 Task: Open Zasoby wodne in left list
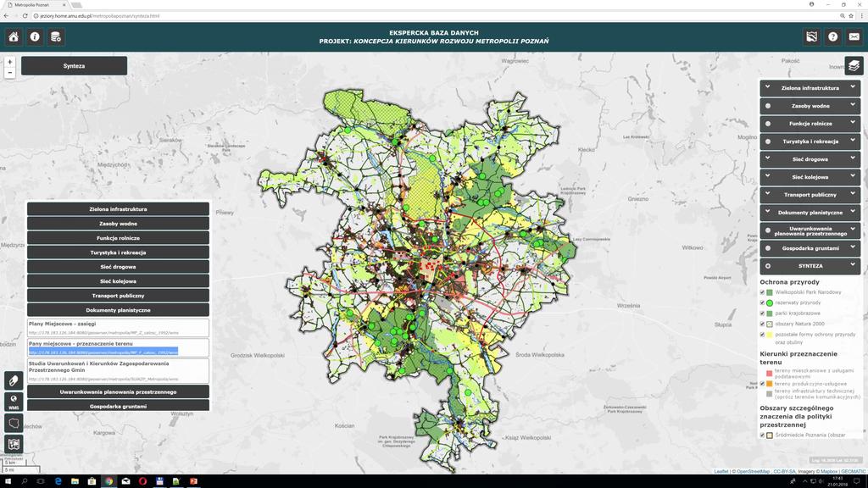point(118,224)
